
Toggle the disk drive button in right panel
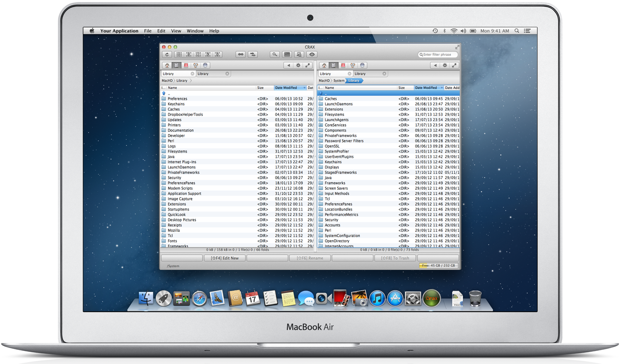pyautogui.click(x=334, y=65)
